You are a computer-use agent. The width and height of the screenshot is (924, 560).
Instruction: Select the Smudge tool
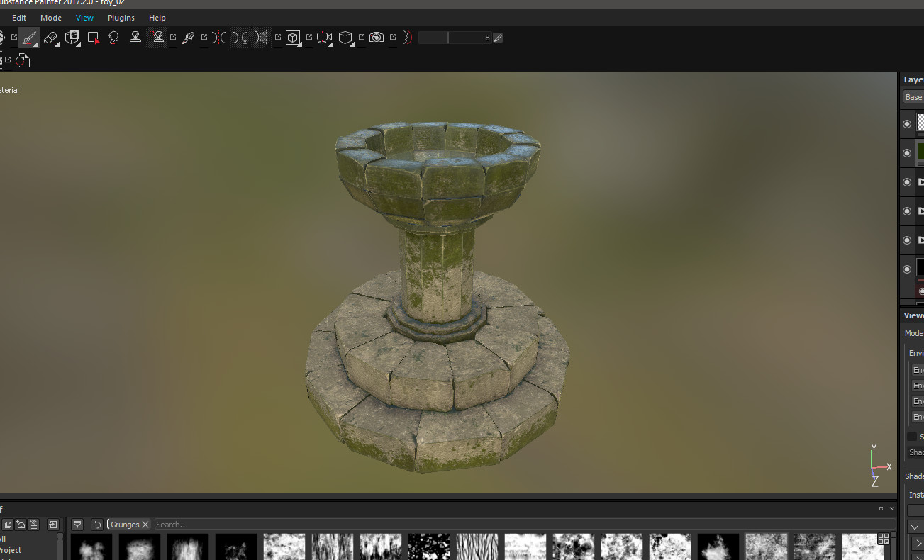(x=113, y=38)
